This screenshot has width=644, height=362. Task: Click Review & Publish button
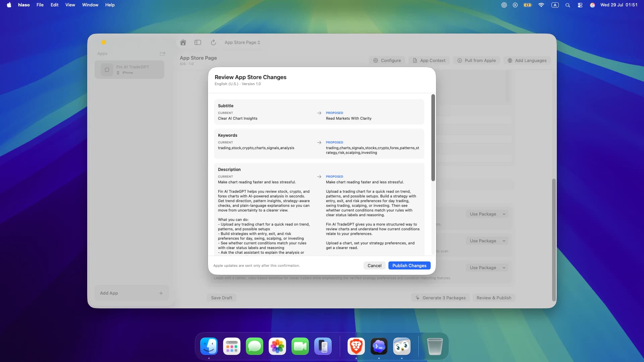(494, 298)
